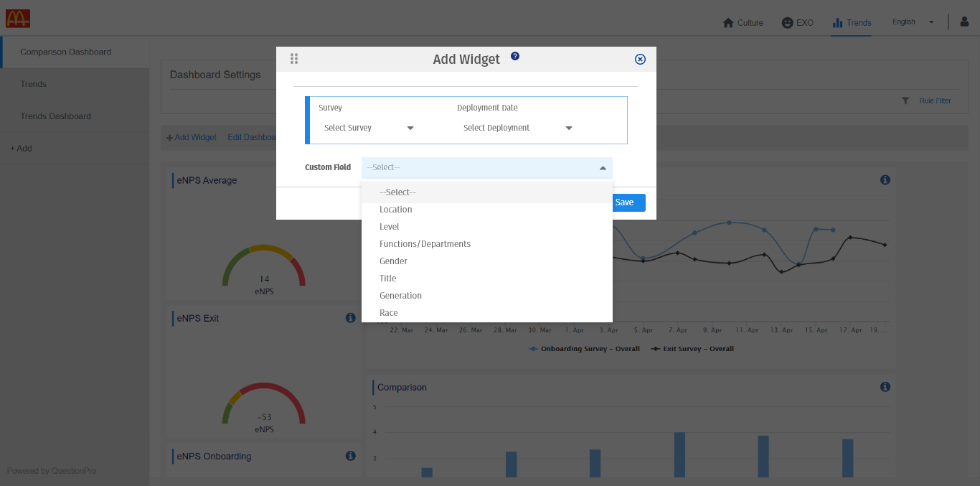
Task: Click the Powered by QuestionPro text
Action: pyautogui.click(x=52, y=471)
